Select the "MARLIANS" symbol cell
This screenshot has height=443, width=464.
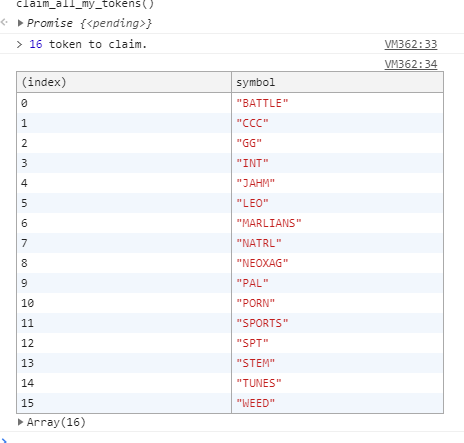(x=337, y=223)
